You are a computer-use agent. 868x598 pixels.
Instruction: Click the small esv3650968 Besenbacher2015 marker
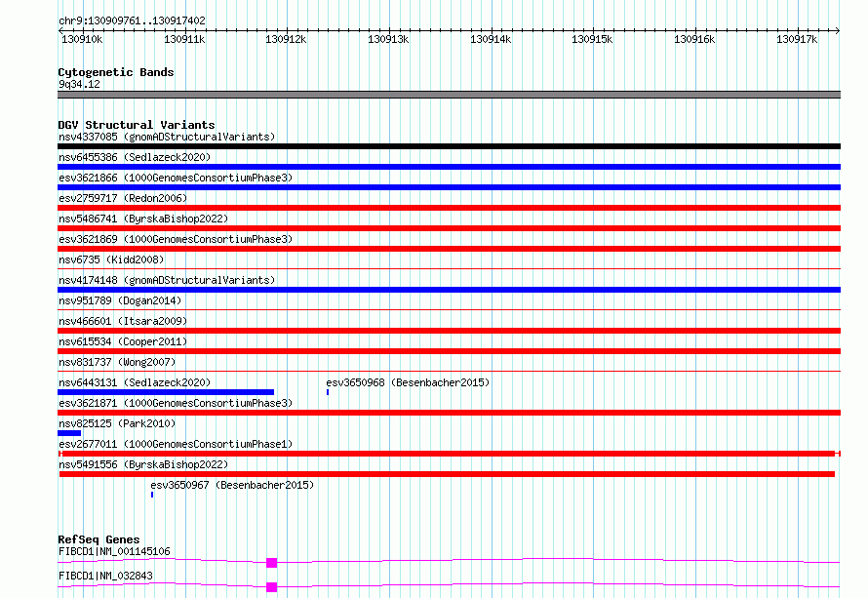pyautogui.click(x=328, y=392)
